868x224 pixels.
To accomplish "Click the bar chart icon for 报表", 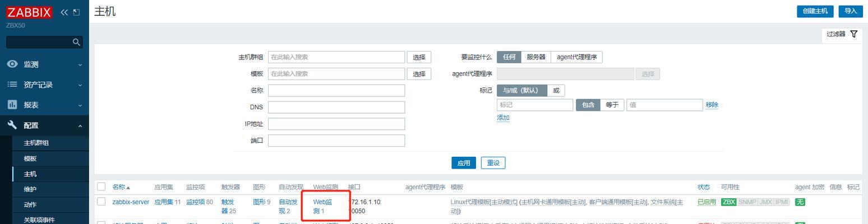I will pyautogui.click(x=12, y=105).
